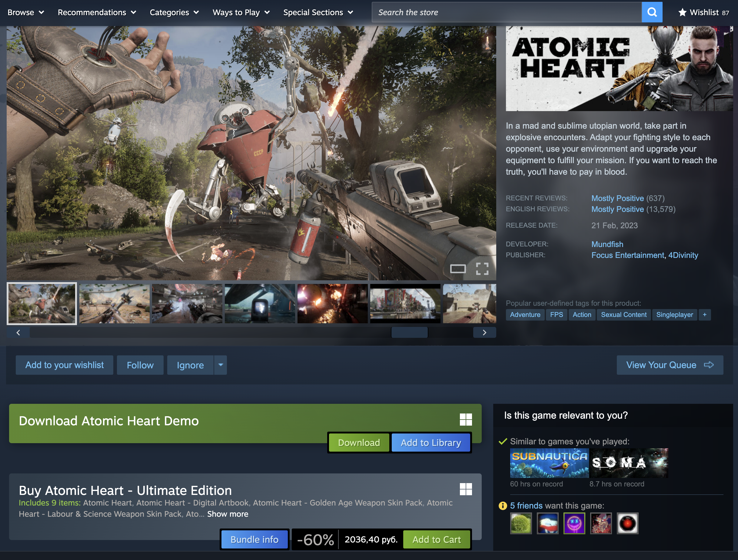Go to previous screenshot with left arrow

point(18,332)
